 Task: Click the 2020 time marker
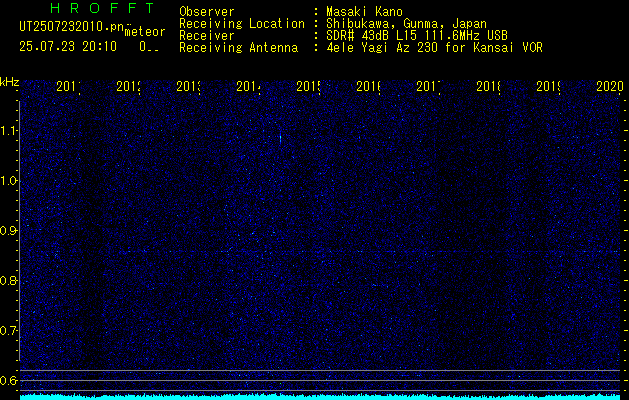click(609, 86)
